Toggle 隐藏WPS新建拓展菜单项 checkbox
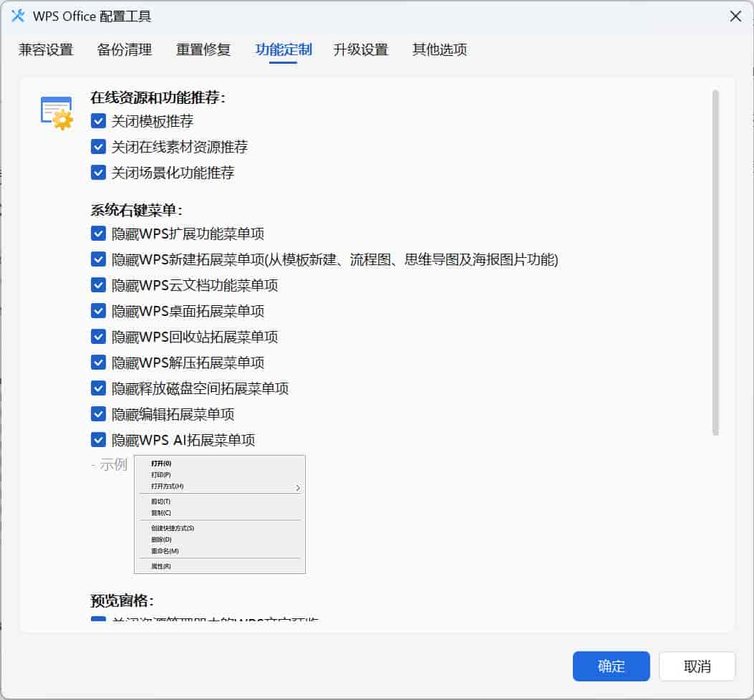Image resolution: width=754 pixels, height=700 pixels. (98, 259)
